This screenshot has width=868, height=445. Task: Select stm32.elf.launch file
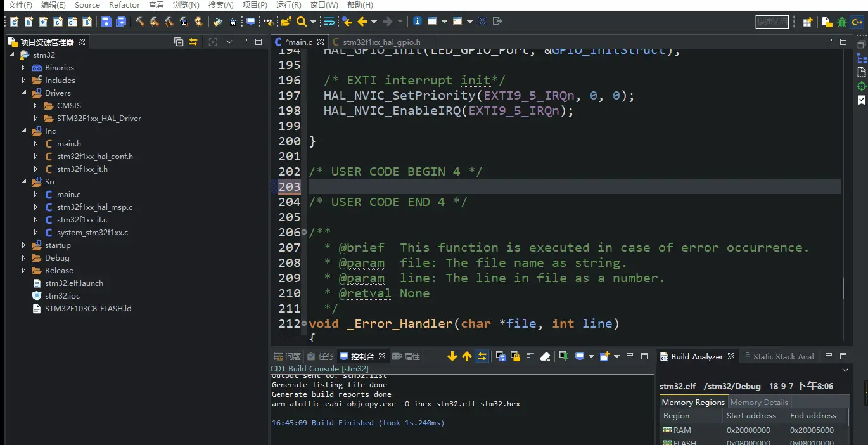click(x=74, y=283)
